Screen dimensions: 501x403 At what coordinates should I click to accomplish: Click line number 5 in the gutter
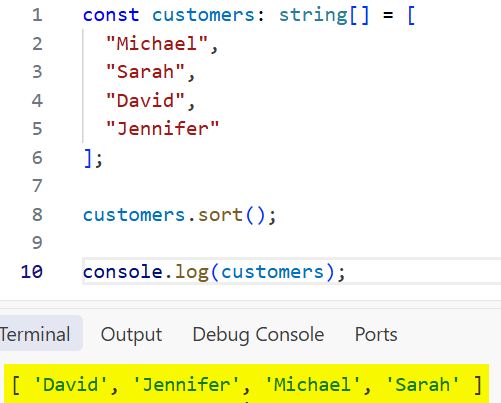[x=37, y=129]
